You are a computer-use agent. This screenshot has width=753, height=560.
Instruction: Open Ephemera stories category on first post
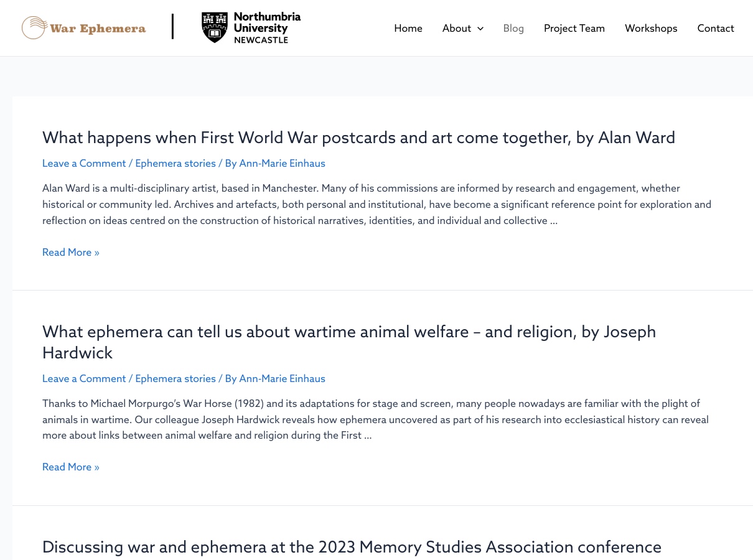pyautogui.click(x=175, y=163)
